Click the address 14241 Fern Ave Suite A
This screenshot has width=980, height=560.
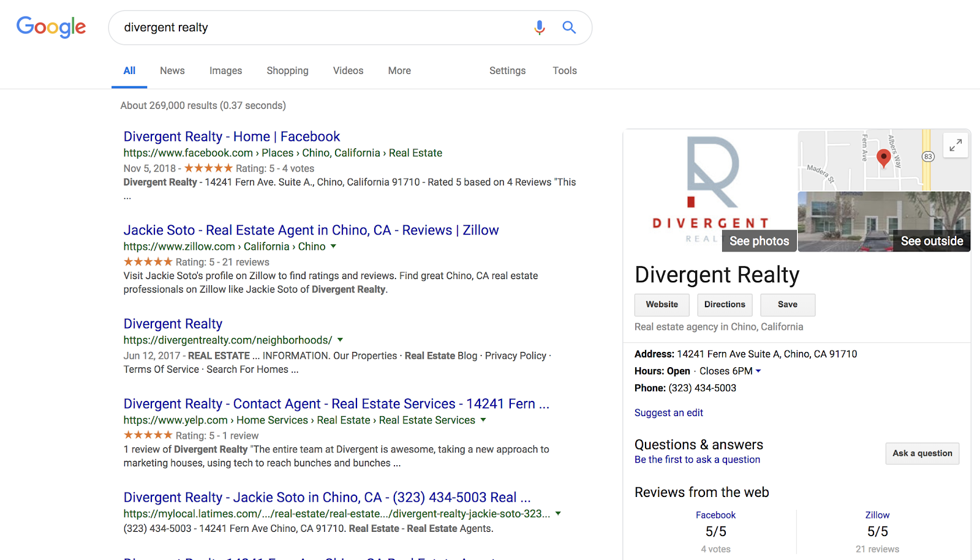[767, 354]
